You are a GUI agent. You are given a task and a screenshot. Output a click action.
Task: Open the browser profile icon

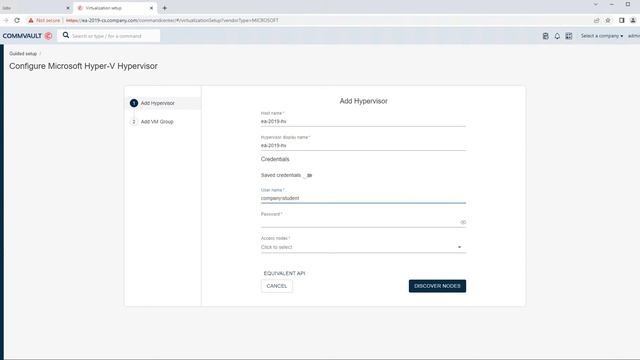[x=633, y=20]
